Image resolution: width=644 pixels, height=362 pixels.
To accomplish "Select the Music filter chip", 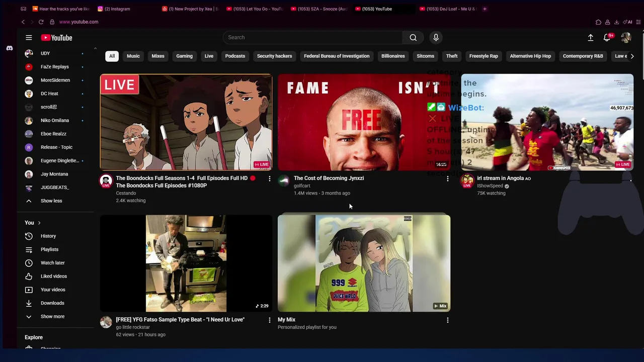I will [x=133, y=56].
